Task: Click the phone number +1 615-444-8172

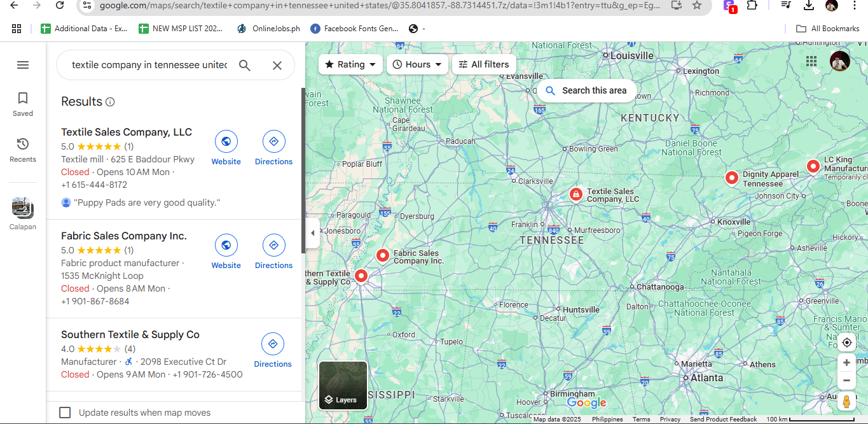Action: 94,185
